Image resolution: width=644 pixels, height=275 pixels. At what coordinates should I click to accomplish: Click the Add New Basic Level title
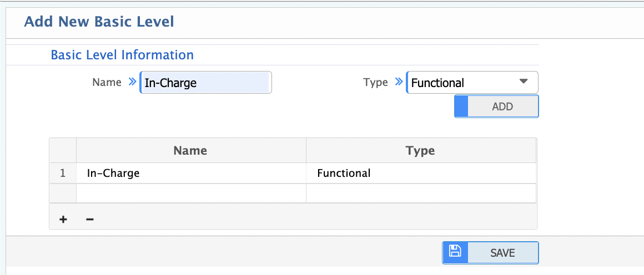pyautogui.click(x=99, y=21)
